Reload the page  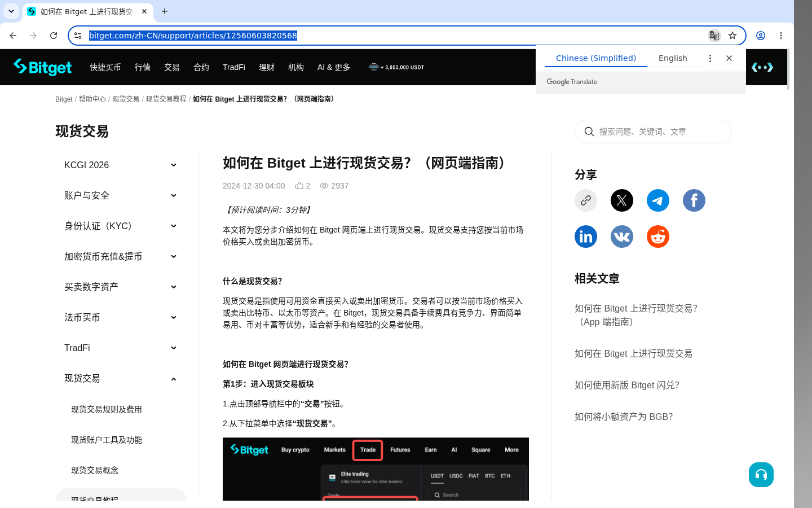(54, 36)
